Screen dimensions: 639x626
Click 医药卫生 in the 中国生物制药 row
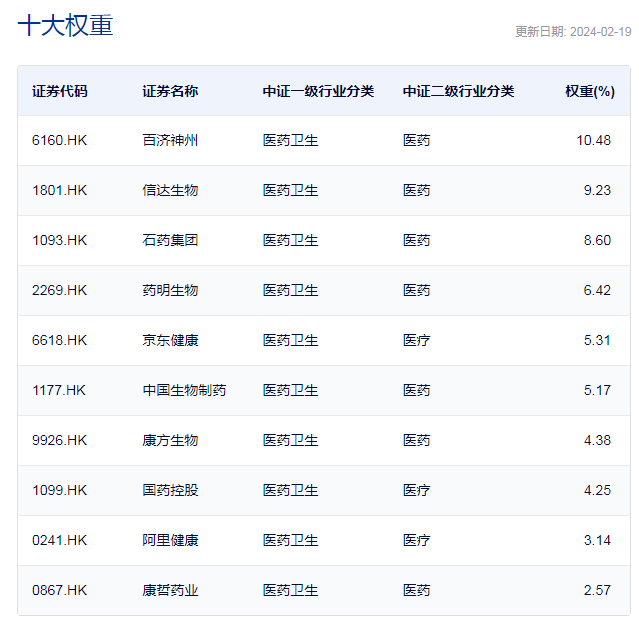pos(290,390)
